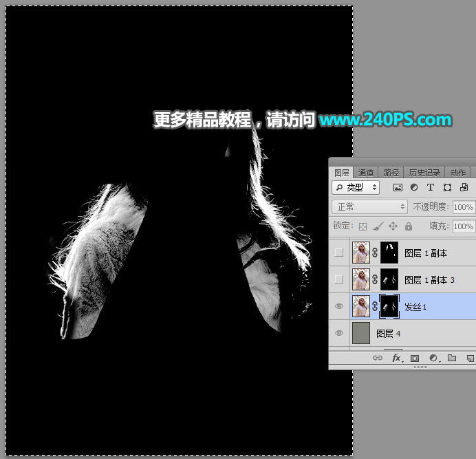Click the lock all padlock icon
Image resolution: width=476 pixels, height=459 pixels.
(x=409, y=226)
